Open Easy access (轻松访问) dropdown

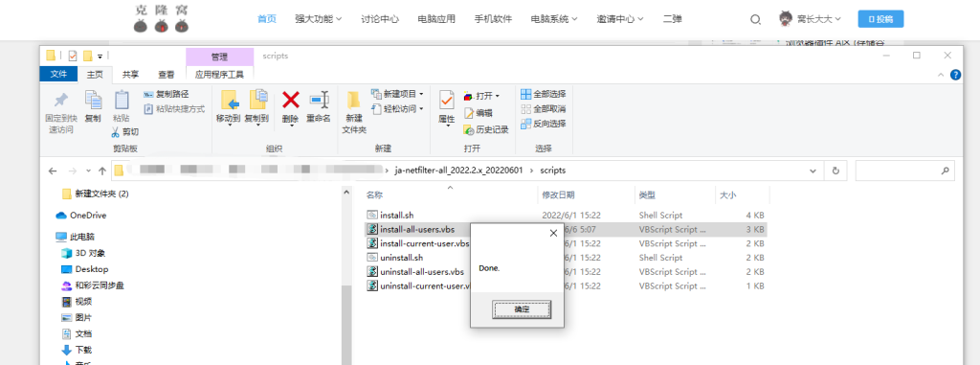(397, 109)
